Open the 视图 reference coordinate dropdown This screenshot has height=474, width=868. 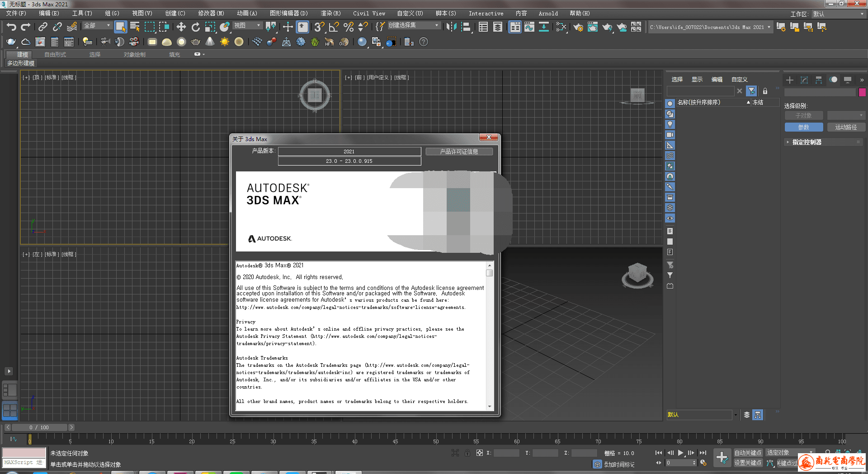click(x=247, y=25)
